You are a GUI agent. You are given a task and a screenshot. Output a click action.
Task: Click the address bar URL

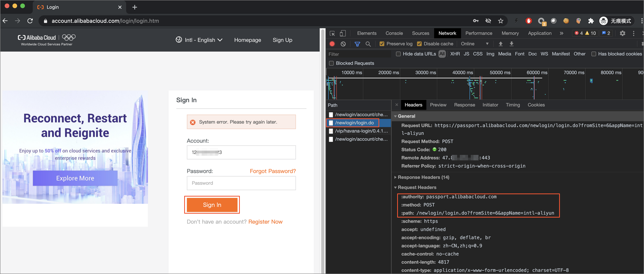click(x=105, y=21)
